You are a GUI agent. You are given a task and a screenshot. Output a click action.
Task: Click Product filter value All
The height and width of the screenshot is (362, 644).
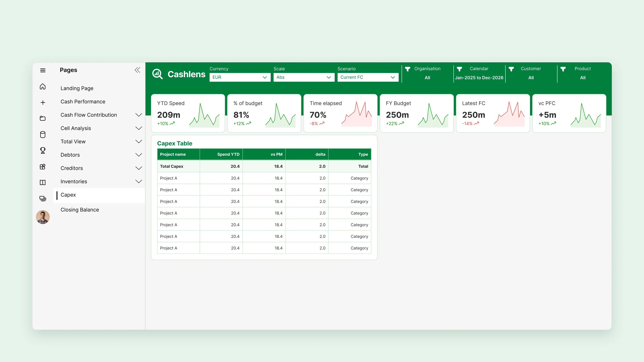(583, 78)
